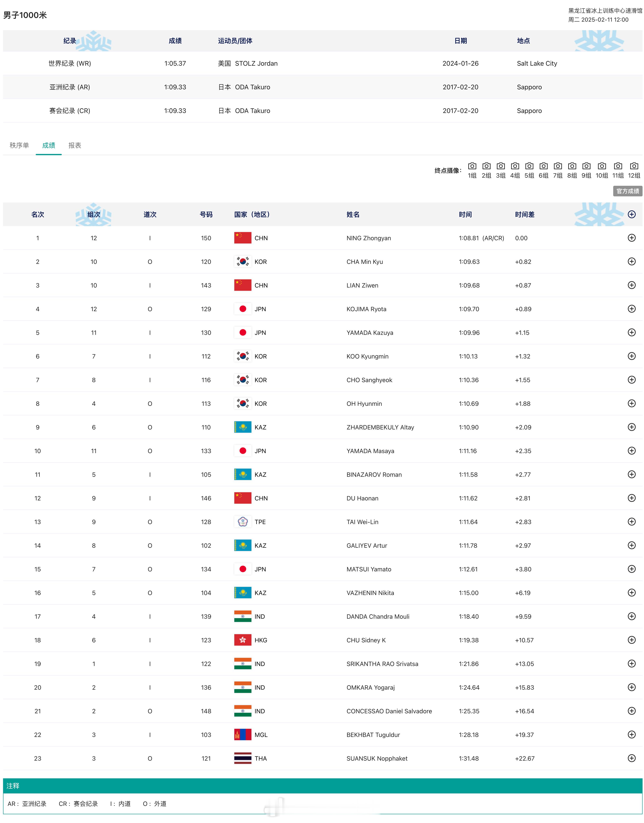The width and height of the screenshot is (644, 823).
Task: Open finish camera photo for 10组
Action: 602,170
